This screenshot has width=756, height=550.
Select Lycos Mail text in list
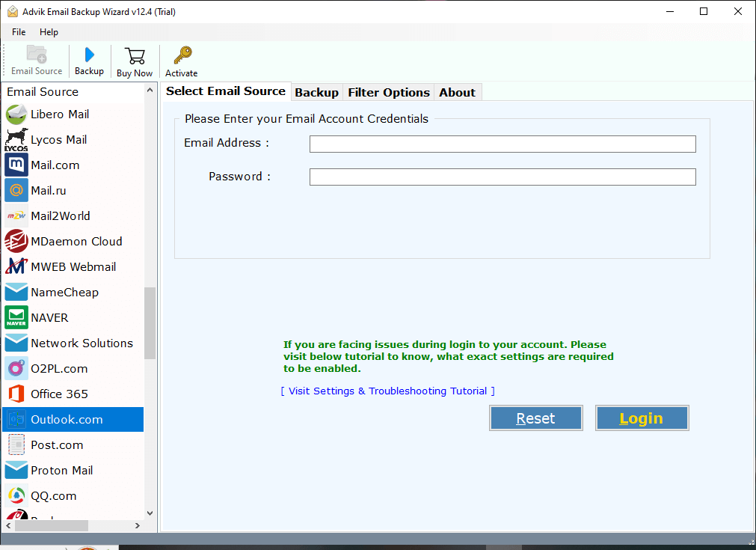[x=59, y=140]
